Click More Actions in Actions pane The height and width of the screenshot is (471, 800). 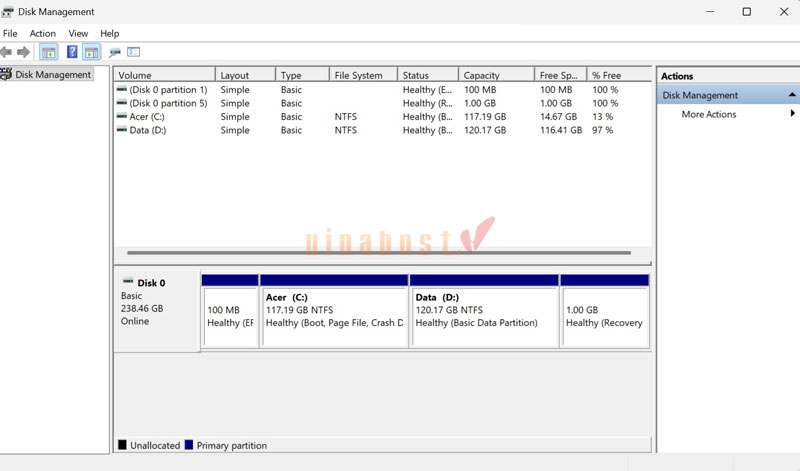(709, 114)
